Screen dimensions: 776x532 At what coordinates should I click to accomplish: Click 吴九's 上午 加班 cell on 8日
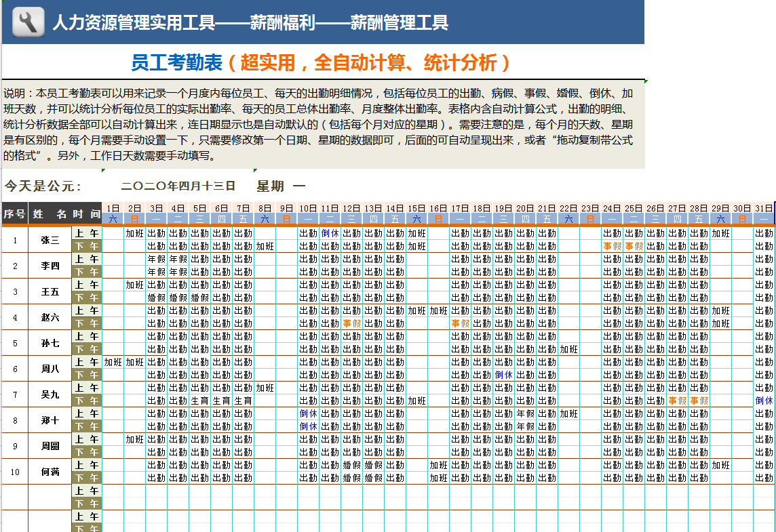pyautogui.click(x=265, y=388)
